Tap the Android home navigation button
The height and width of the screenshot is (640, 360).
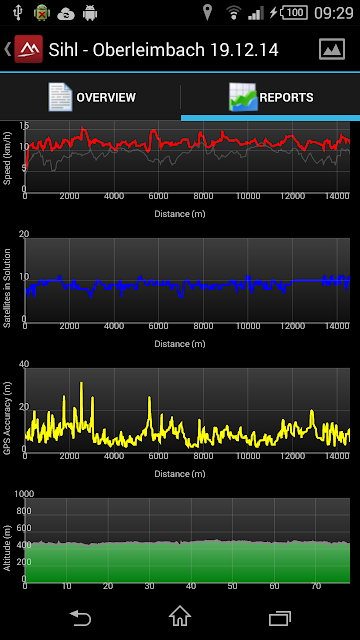point(180,616)
